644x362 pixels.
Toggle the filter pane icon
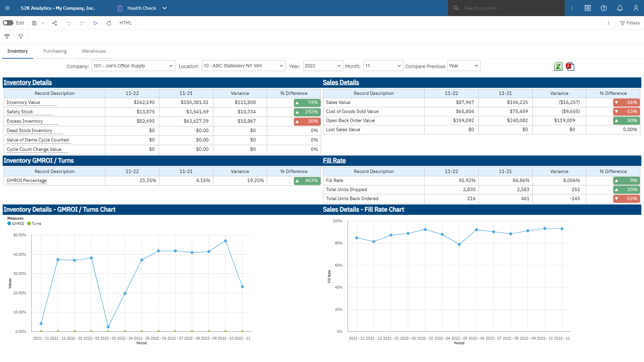click(x=20, y=37)
